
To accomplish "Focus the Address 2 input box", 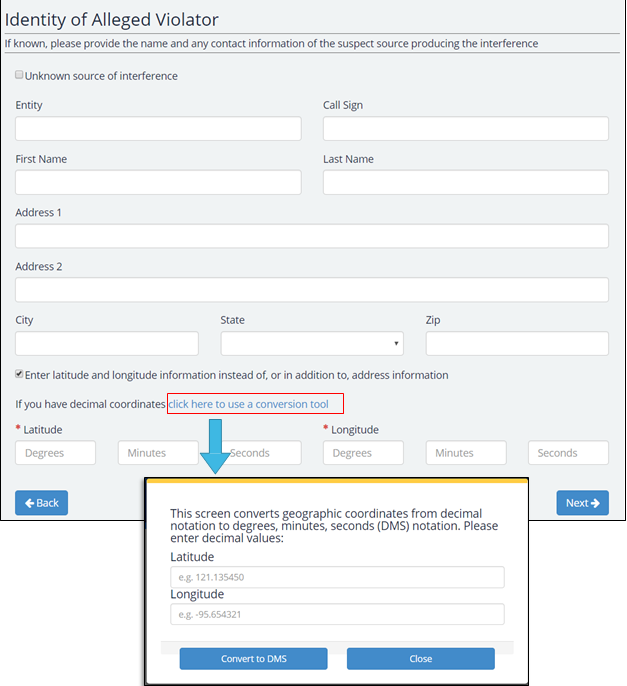I will click(312, 290).
